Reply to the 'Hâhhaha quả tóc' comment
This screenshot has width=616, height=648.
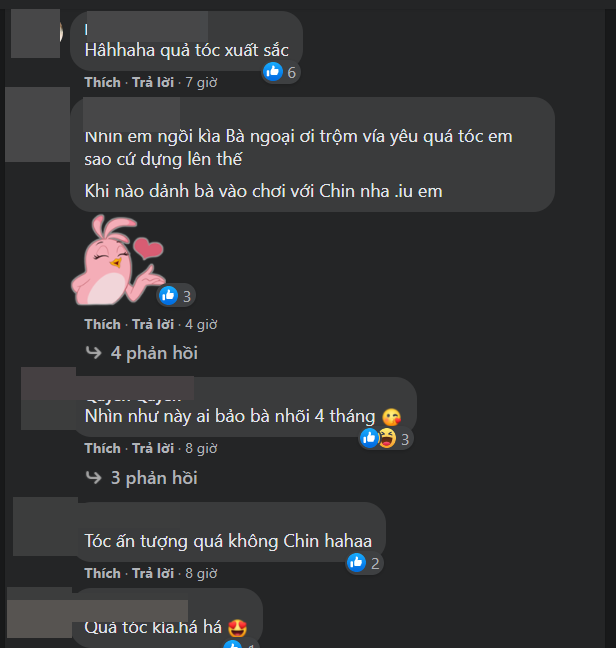click(153, 82)
